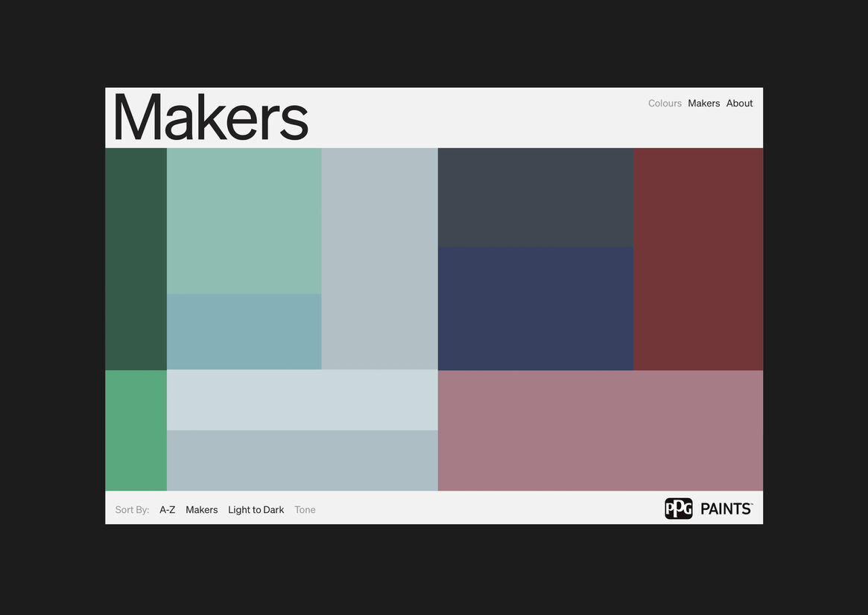Select the bright medium green swatch

tap(136, 430)
